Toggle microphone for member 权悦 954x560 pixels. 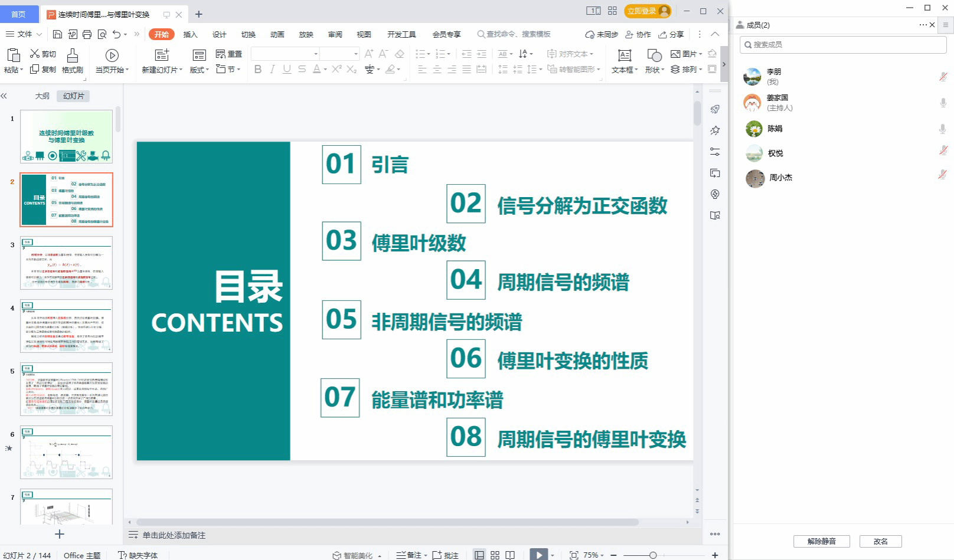943,150
